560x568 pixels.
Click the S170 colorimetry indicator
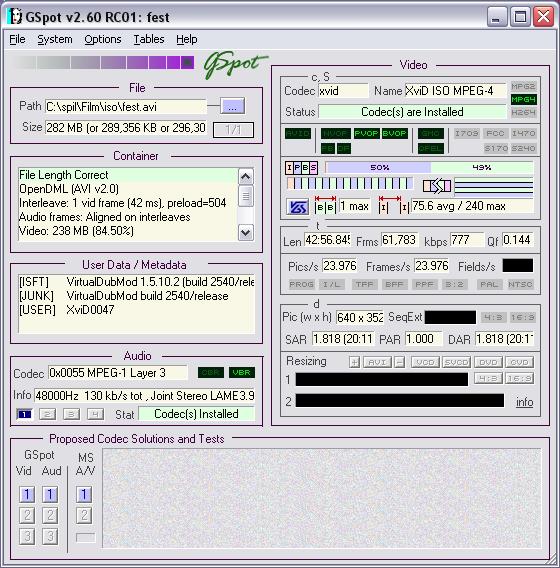pyautogui.click(x=495, y=148)
